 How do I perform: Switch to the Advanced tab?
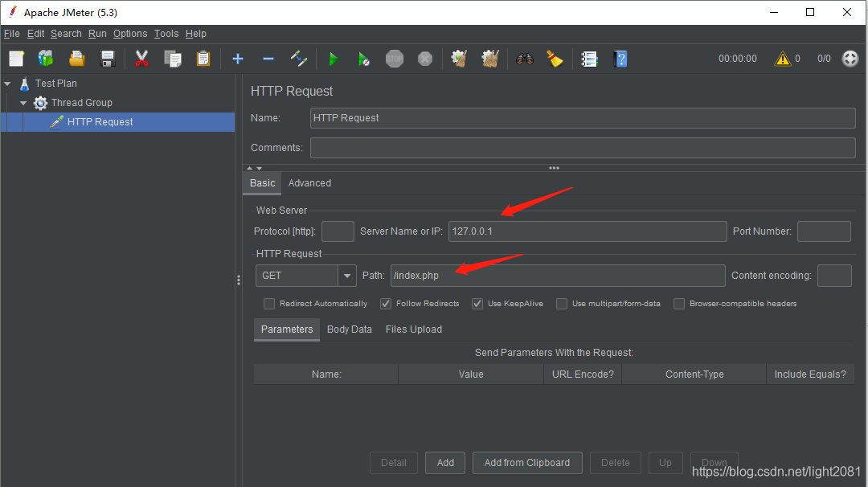(x=309, y=183)
